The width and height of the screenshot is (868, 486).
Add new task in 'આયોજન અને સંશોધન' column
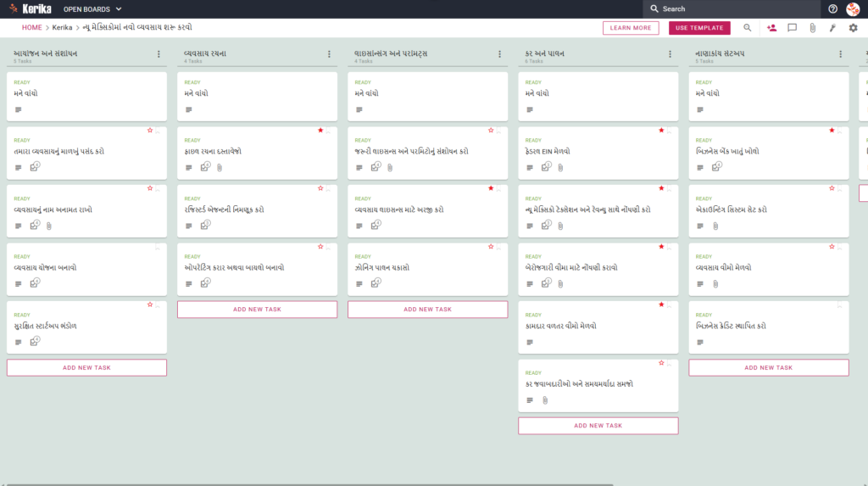pos(87,367)
